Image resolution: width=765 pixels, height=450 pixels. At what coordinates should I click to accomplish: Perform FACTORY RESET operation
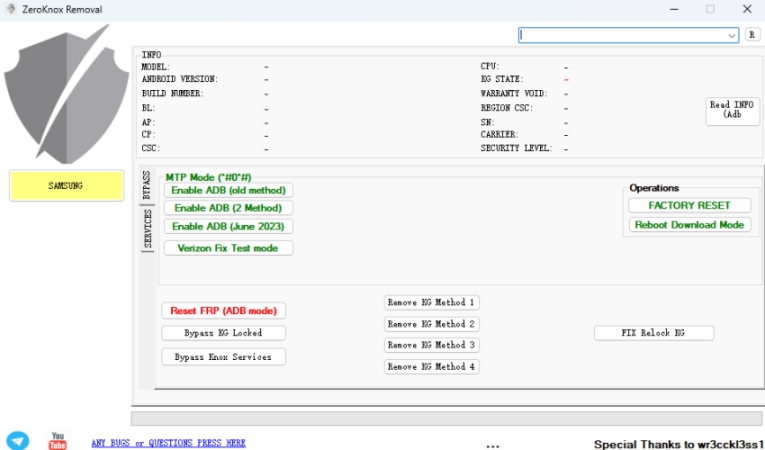coord(689,205)
